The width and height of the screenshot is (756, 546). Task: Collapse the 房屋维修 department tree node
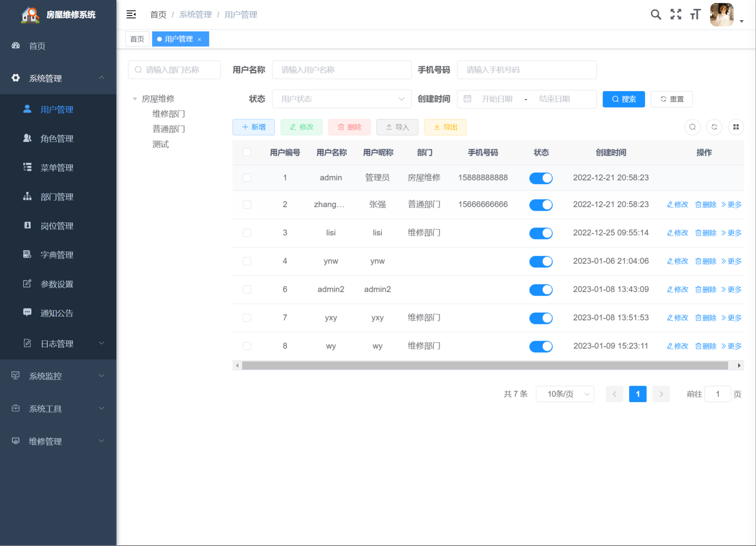pyautogui.click(x=135, y=99)
